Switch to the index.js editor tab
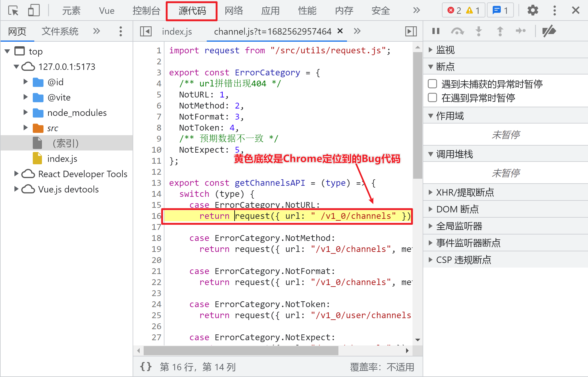 (177, 31)
